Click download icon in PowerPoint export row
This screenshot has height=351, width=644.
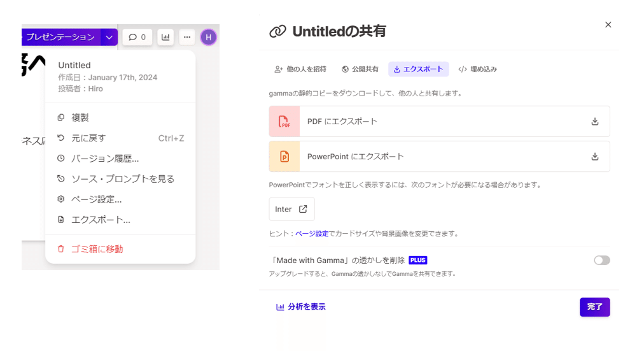tap(595, 157)
